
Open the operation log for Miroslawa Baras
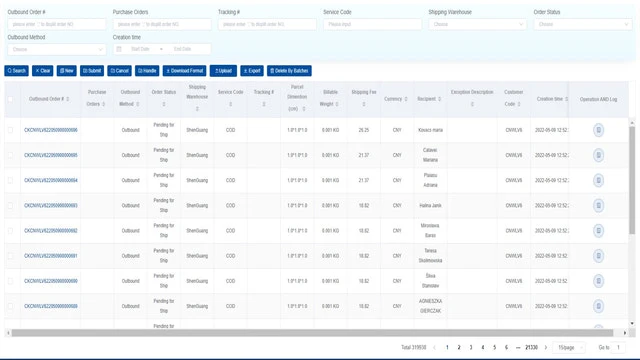click(x=598, y=231)
